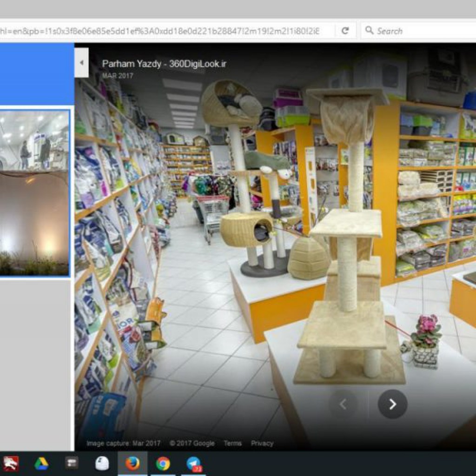Open Firefox from the taskbar
This screenshot has height=476, width=476.
point(132,463)
